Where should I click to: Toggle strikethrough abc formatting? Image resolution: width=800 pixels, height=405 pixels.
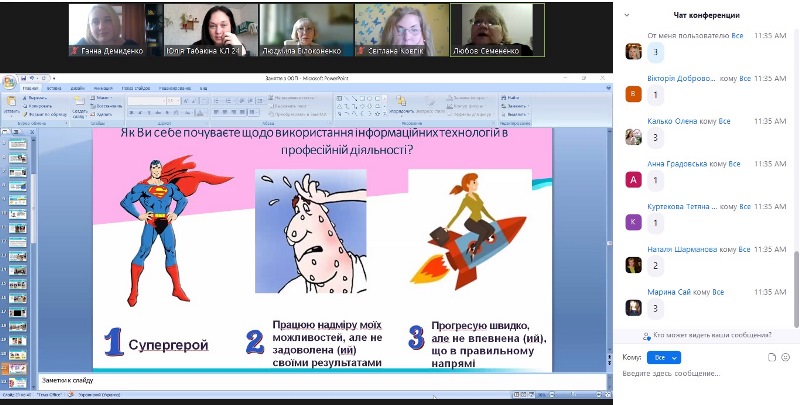[x=156, y=113]
